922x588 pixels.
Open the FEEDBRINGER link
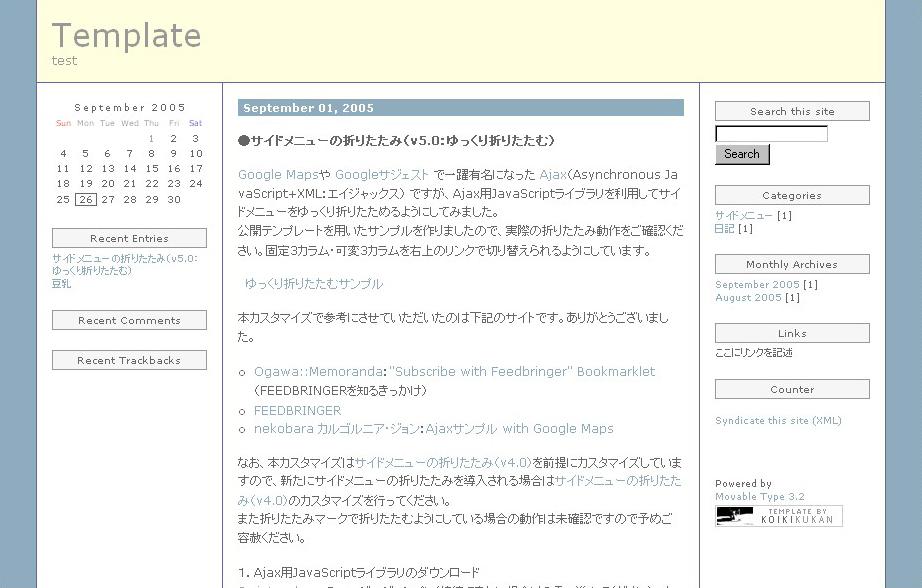297,411
